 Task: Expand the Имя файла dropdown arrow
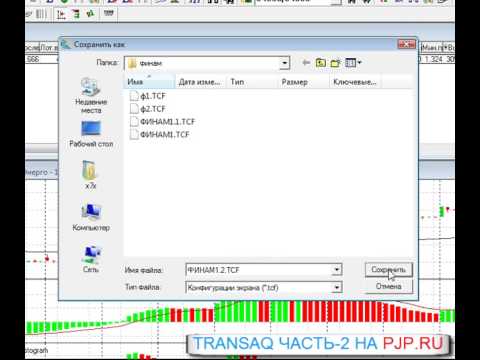(x=337, y=269)
